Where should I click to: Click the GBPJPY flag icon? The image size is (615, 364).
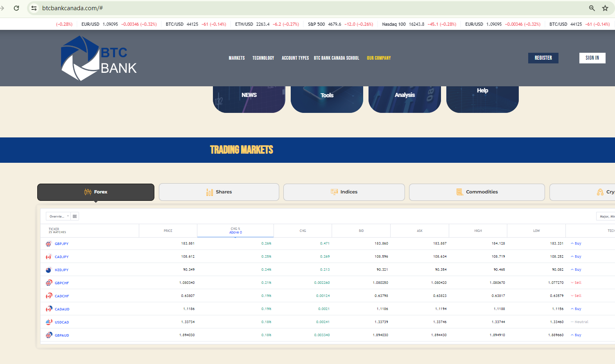point(49,244)
